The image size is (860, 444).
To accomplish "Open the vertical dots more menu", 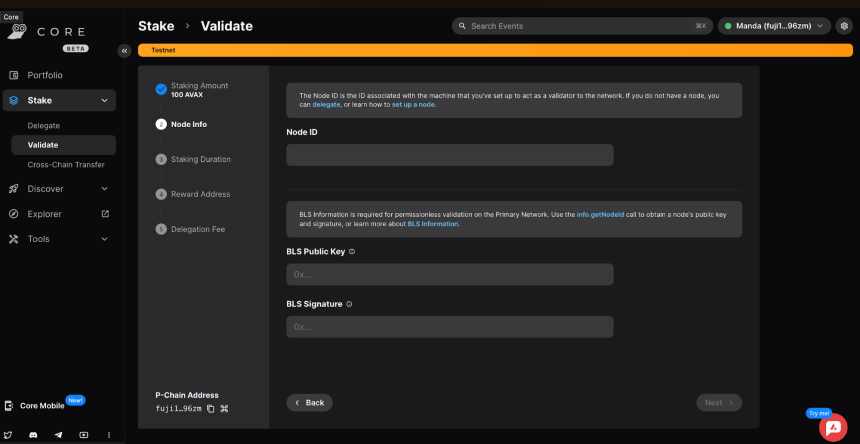I will (x=109, y=435).
